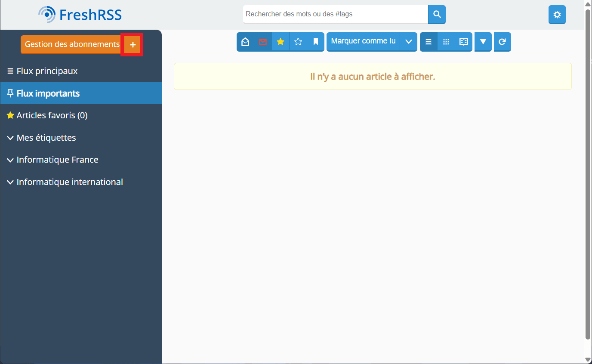Toggle display of unread articles
592x364 pixels.
coord(263,42)
